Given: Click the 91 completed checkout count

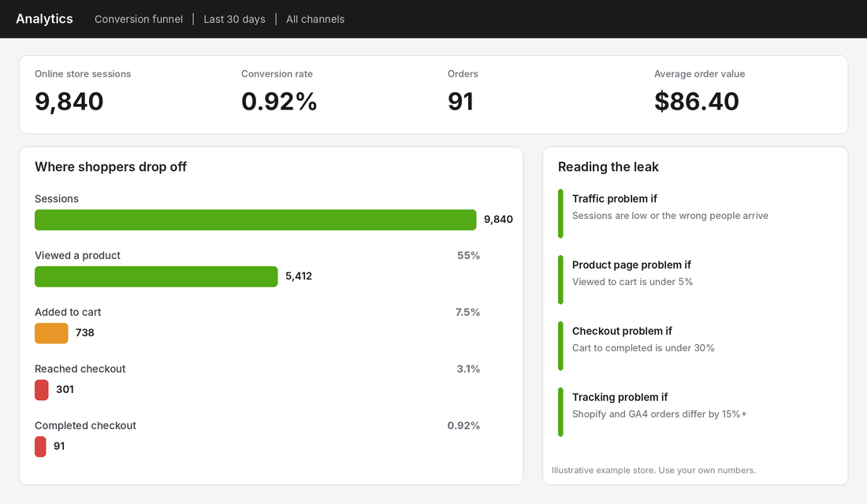Looking at the screenshot, I should tap(59, 446).
